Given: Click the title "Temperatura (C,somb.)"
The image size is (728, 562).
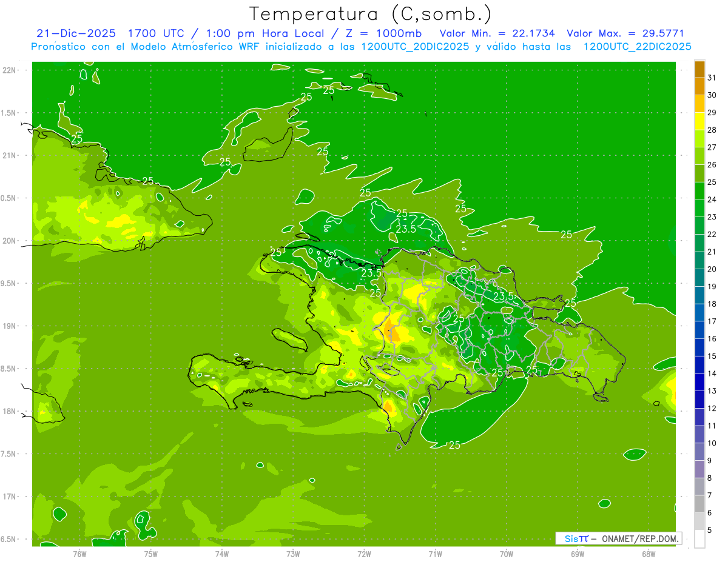Looking at the screenshot, I should 371,15.
